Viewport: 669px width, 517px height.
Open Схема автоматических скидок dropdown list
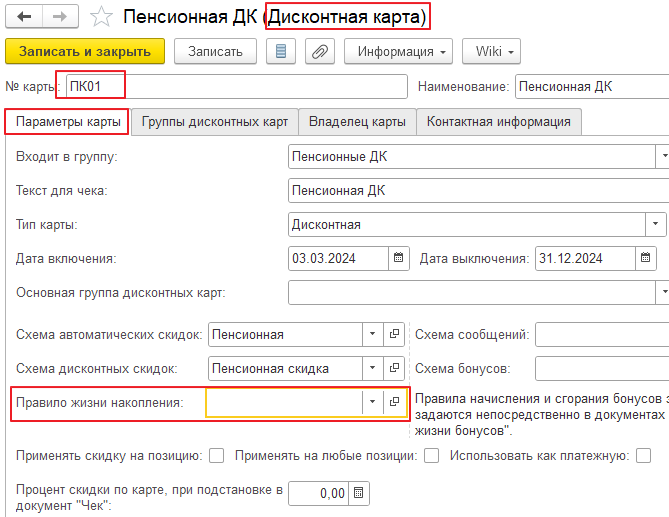point(371,335)
